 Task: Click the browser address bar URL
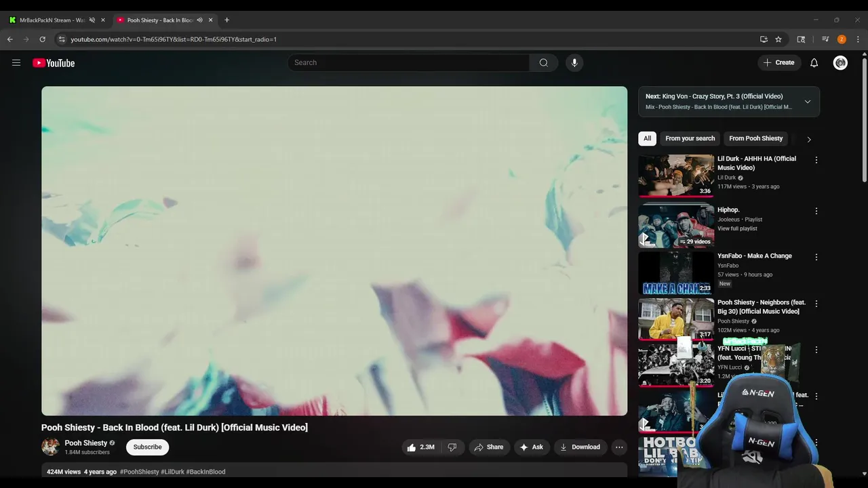coord(174,39)
